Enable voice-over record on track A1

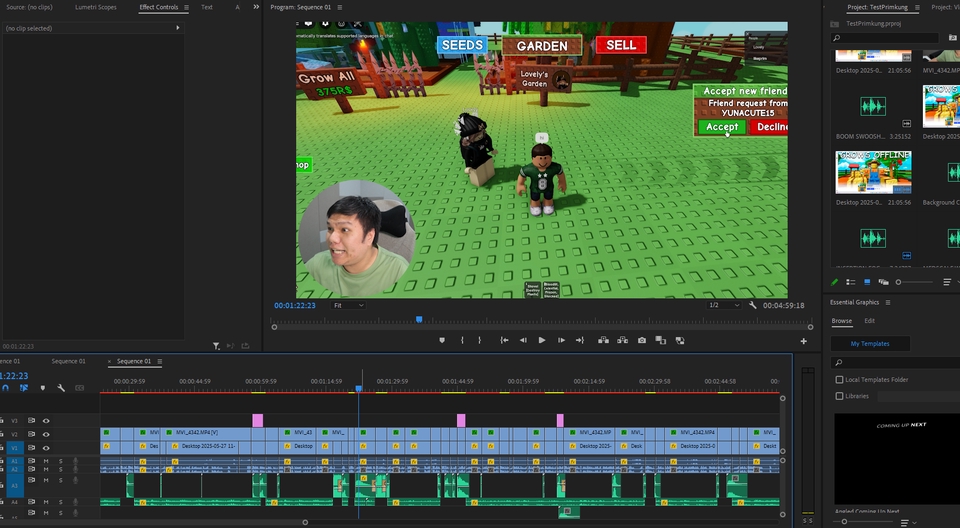[x=75, y=461]
